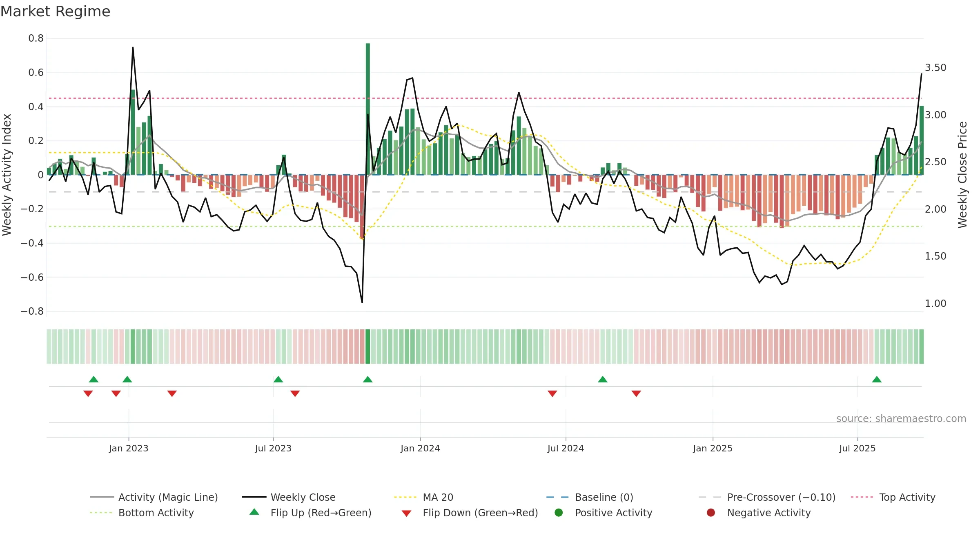
Task: Click the yellow dotted swatch for MA 20
Action: (405, 497)
